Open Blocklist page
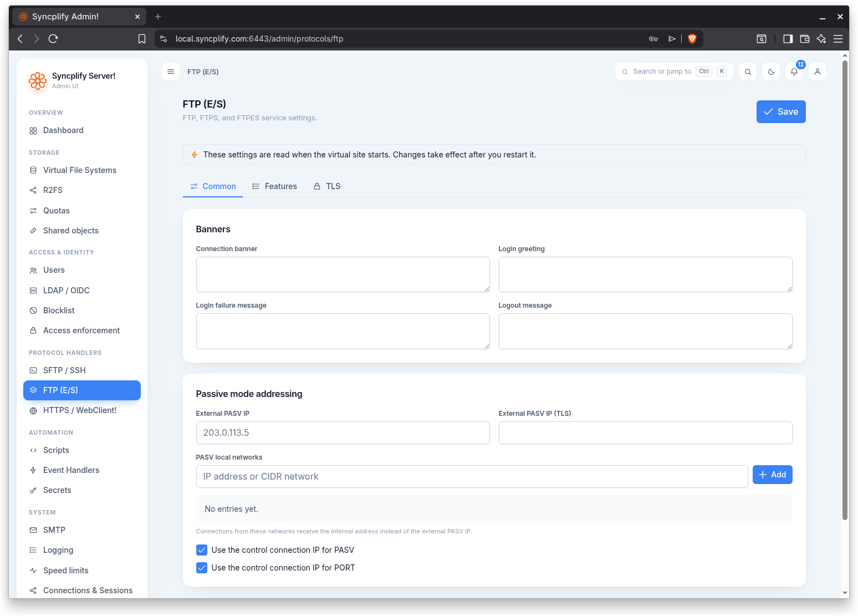Image resolution: width=858 pixels, height=616 pixels. [x=82, y=310]
